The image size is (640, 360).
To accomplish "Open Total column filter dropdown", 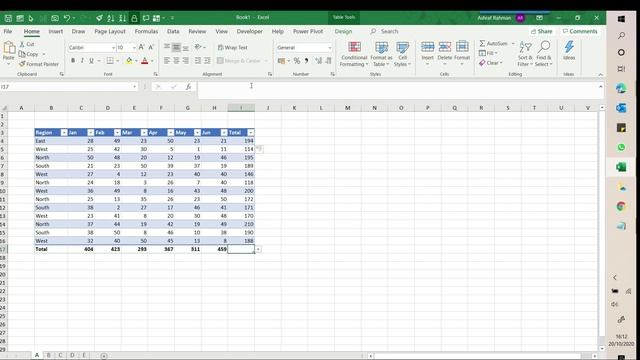I will coord(251,133).
